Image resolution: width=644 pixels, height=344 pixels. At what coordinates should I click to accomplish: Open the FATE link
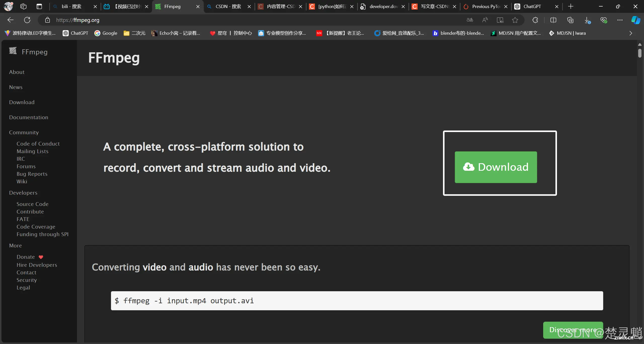tap(23, 219)
